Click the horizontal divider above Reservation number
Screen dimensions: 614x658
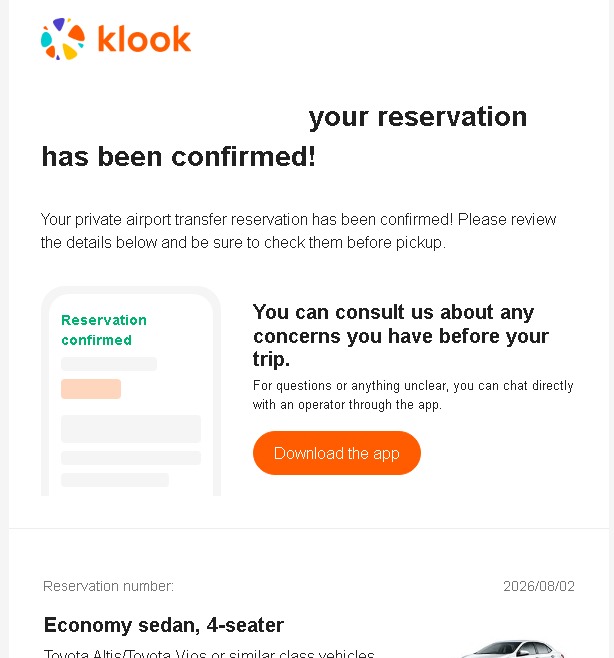[309, 528]
